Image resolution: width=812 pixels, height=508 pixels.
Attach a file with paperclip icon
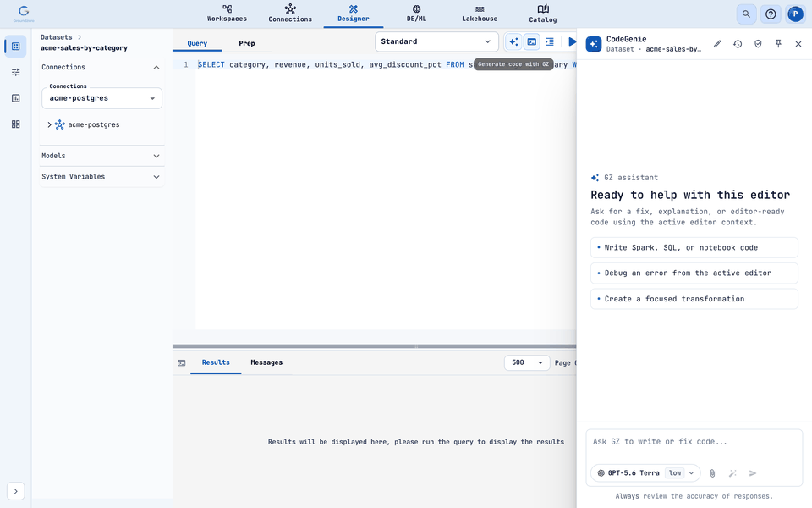coord(712,472)
